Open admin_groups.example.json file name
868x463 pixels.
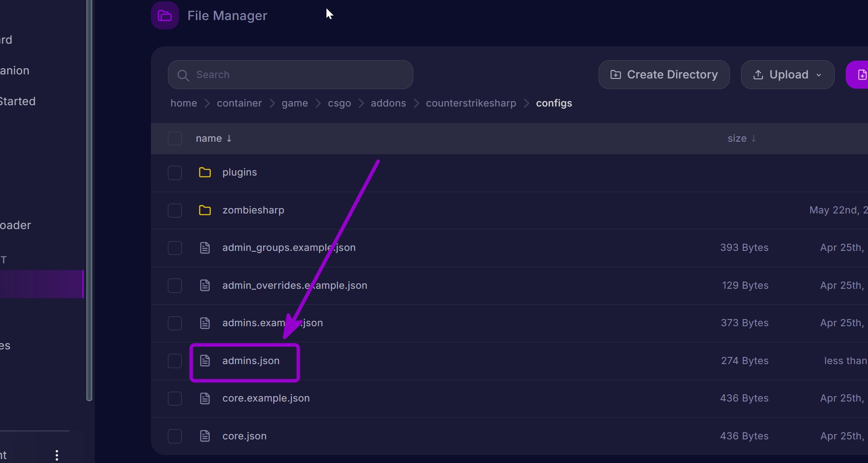(x=289, y=248)
